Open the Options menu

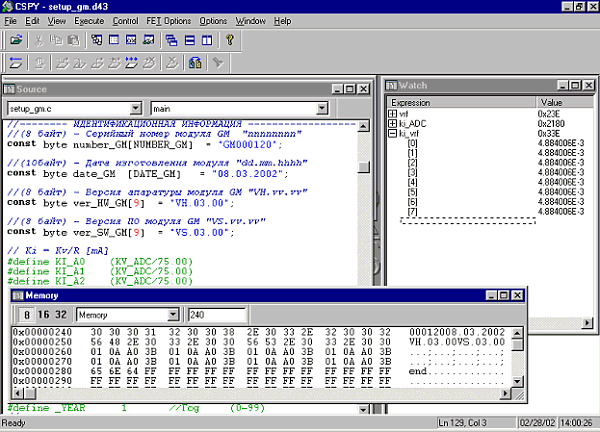[x=213, y=21]
